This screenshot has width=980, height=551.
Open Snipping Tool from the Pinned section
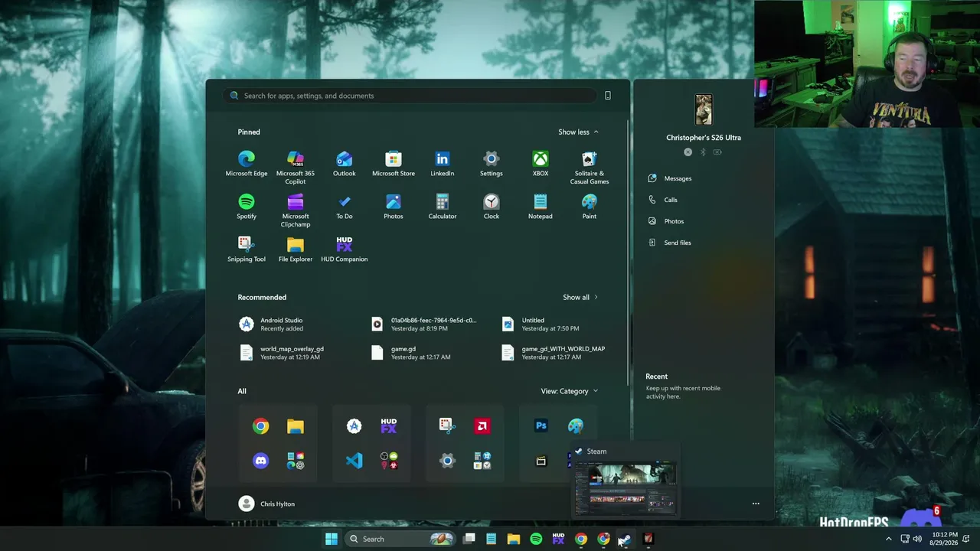point(247,249)
